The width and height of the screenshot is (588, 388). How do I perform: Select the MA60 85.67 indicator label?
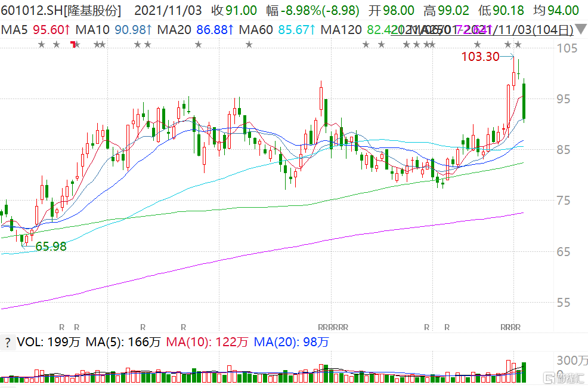[277, 29]
